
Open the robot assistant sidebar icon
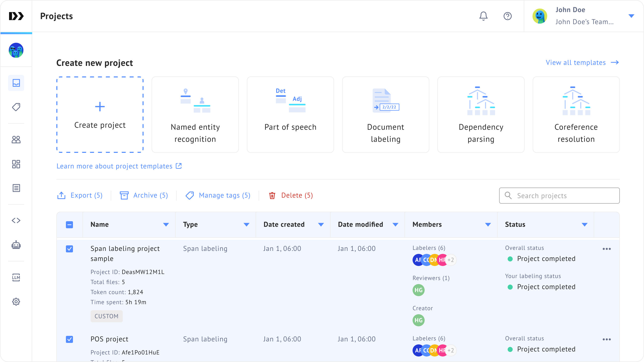click(16, 245)
